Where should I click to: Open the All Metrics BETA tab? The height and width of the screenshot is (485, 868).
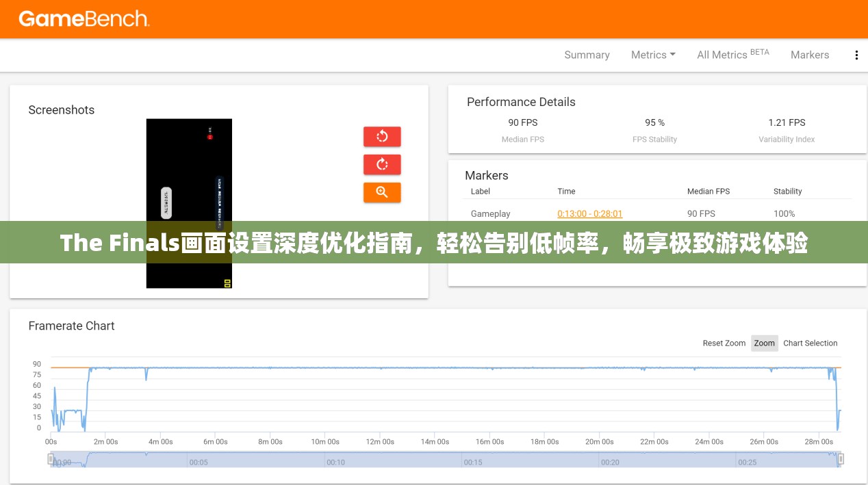click(x=733, y=54)
